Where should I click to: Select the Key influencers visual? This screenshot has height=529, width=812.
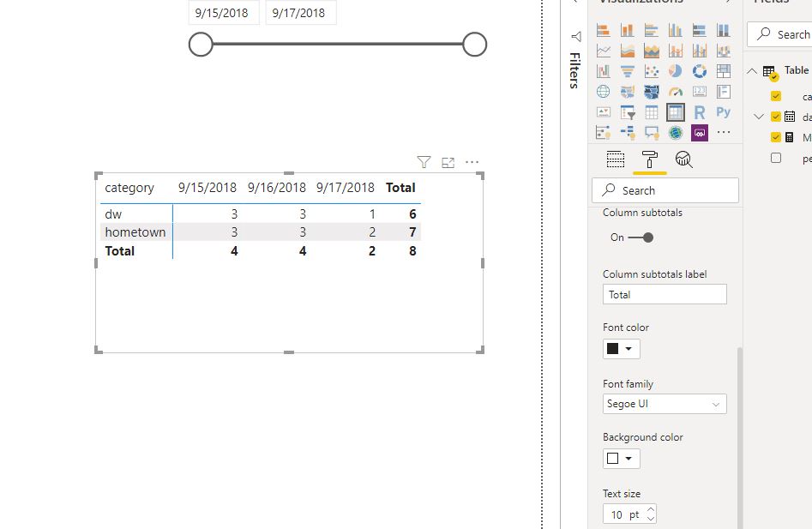pos(604,133)
